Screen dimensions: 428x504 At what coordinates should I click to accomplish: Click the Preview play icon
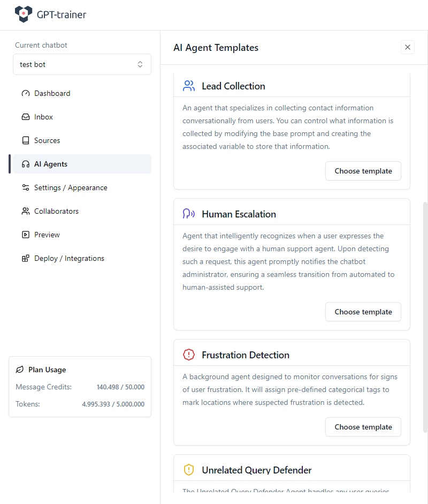click(26, 235)
